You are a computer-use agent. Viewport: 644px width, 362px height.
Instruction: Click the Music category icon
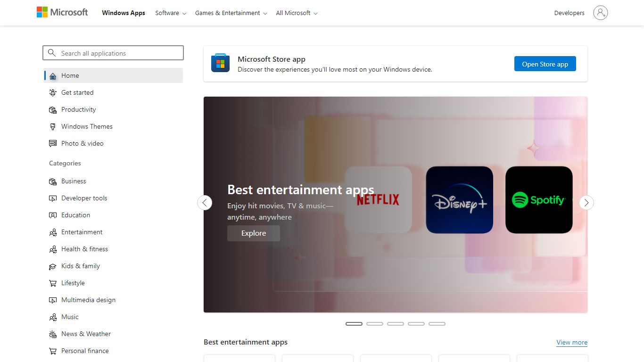coord(53,317)
